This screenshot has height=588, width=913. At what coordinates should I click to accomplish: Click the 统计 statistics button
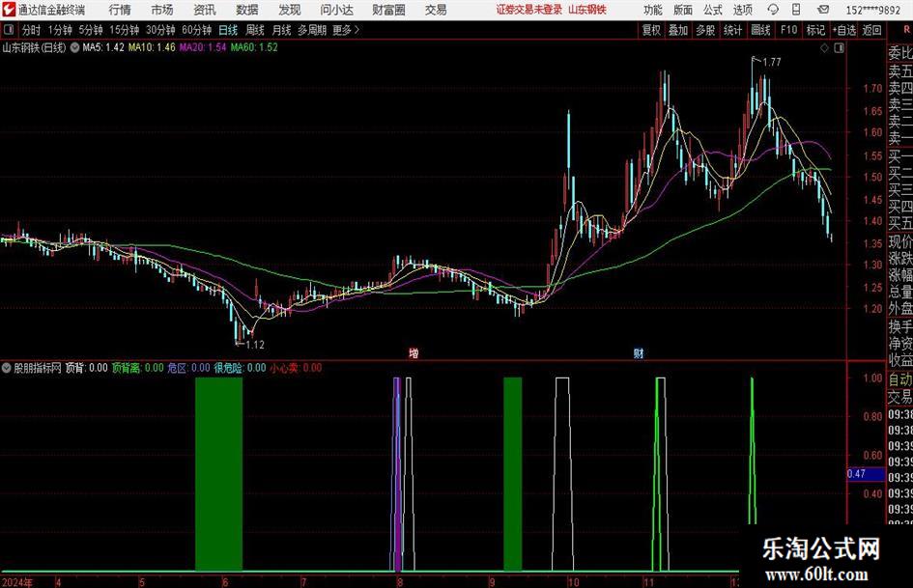click(732, 30)
